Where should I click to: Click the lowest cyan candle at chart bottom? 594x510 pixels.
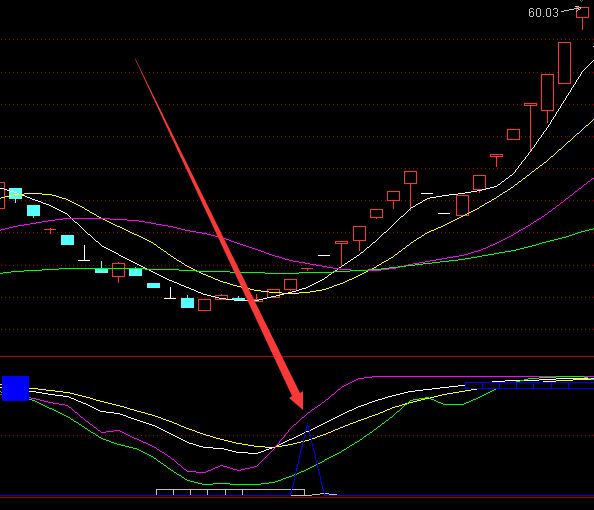coord(188,302)
